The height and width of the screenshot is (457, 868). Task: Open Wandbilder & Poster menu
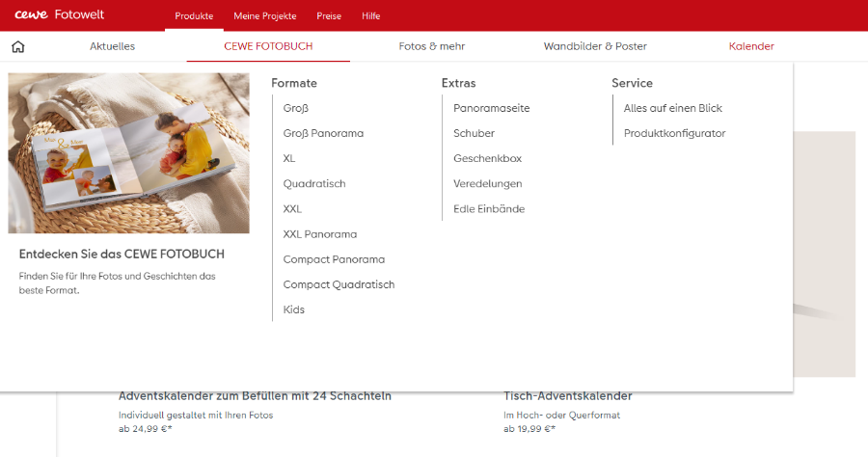(595, 46)
